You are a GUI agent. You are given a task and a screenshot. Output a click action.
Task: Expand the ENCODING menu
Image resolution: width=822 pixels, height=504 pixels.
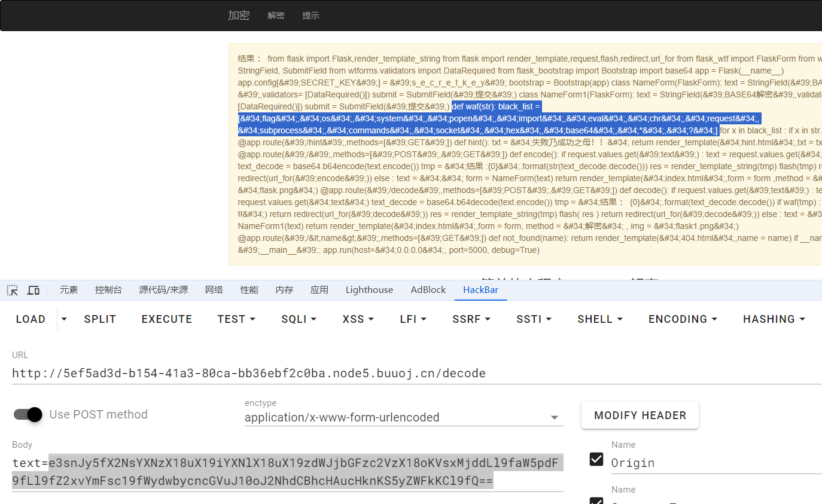(x=683, y=319)
